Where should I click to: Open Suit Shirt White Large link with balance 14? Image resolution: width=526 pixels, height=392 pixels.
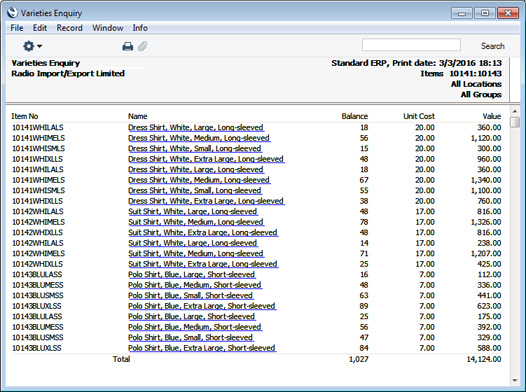[x=193, y=243]
